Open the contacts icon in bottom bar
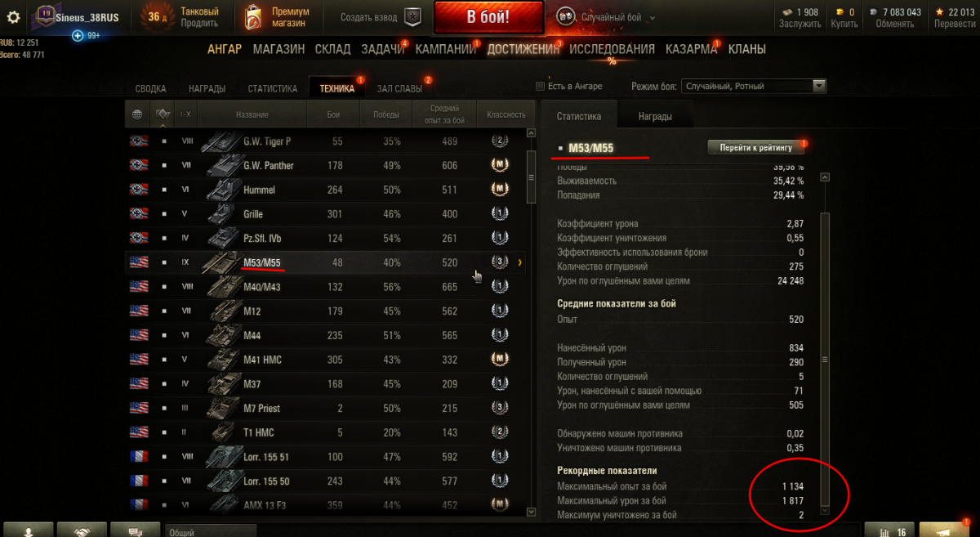The image size is (980, 537). [26, 530]
